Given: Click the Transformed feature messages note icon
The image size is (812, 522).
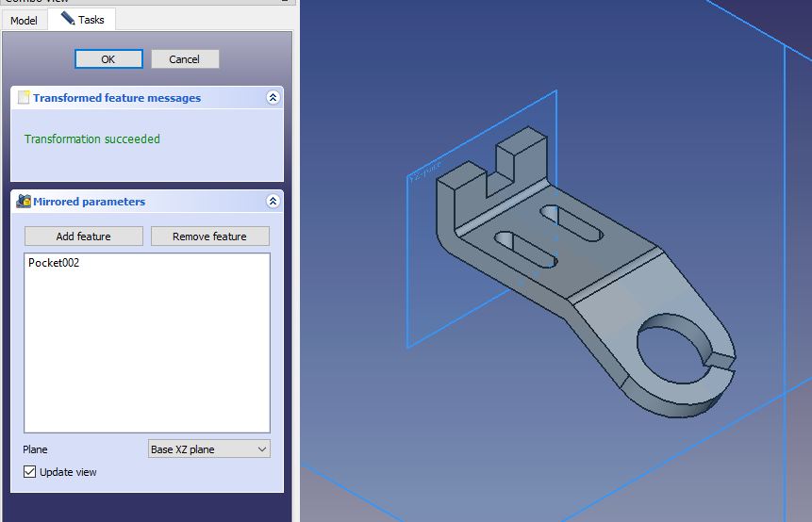Looking at the screenshot, I should pyautogui.click(x=24, y=98).
